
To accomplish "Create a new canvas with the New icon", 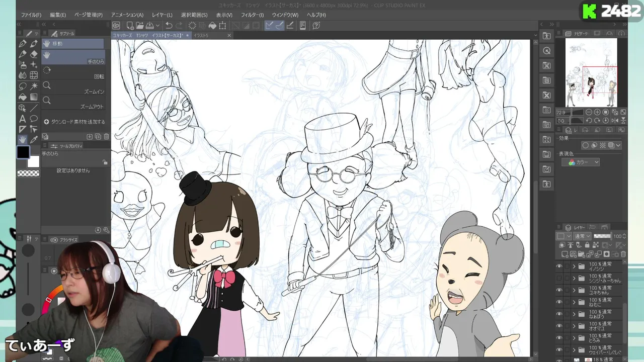I will 130,26.
